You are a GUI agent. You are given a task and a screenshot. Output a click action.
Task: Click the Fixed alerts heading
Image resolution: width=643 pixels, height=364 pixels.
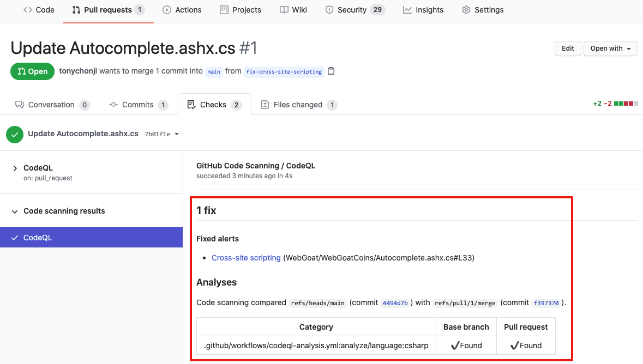(218, 239)
